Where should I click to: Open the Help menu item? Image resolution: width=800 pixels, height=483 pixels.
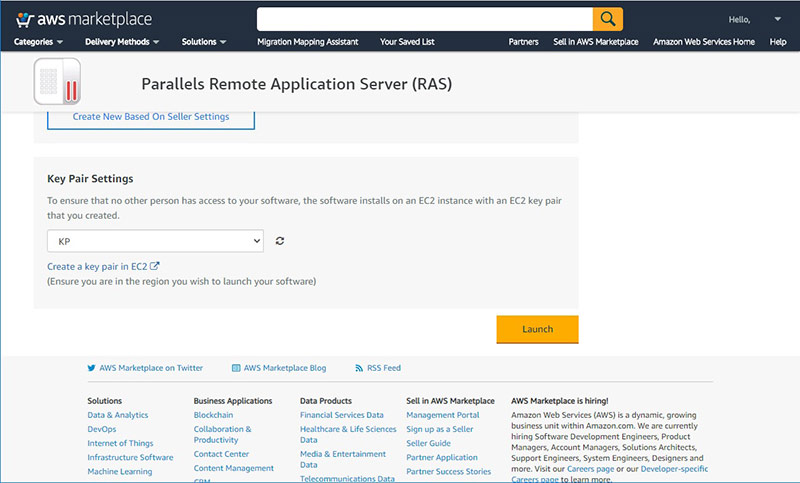[778, 42]
